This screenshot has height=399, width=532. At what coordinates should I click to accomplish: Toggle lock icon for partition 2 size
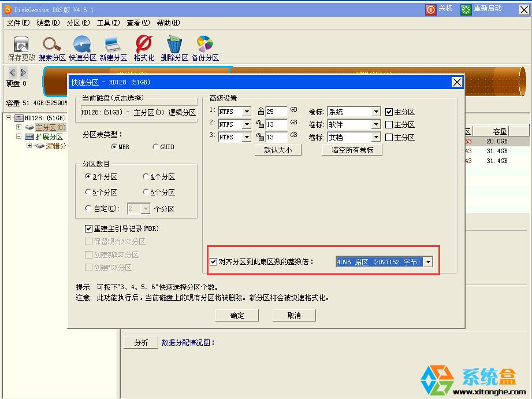click(261, 124)
